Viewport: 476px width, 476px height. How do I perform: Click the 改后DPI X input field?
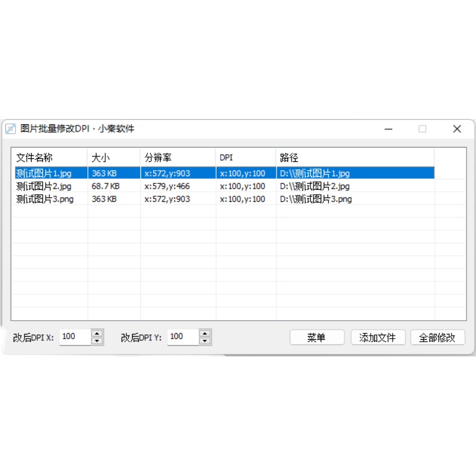75,337
